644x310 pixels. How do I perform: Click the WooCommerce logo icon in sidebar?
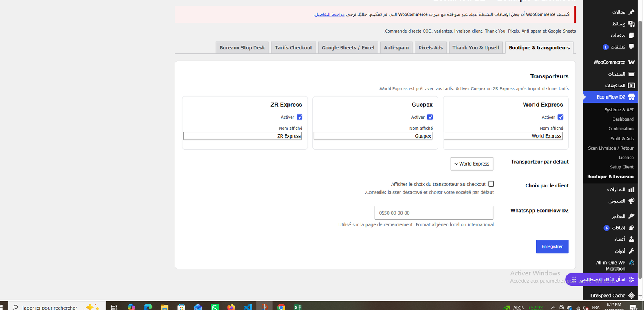(x=631, y=62)
